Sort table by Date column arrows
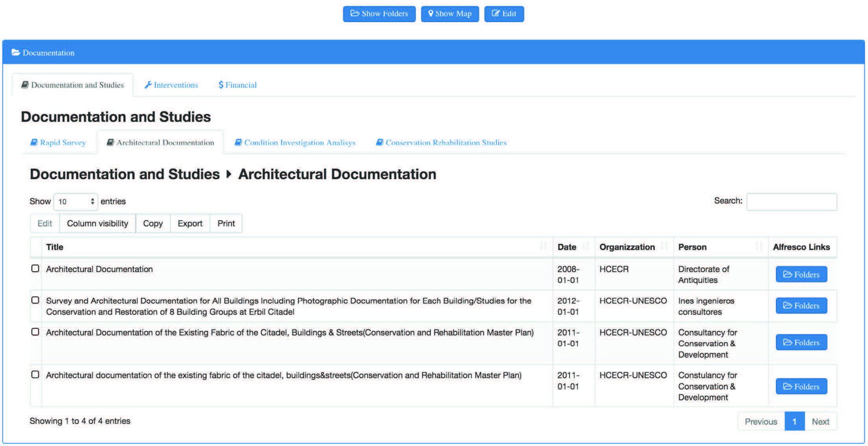 [585, 247]
